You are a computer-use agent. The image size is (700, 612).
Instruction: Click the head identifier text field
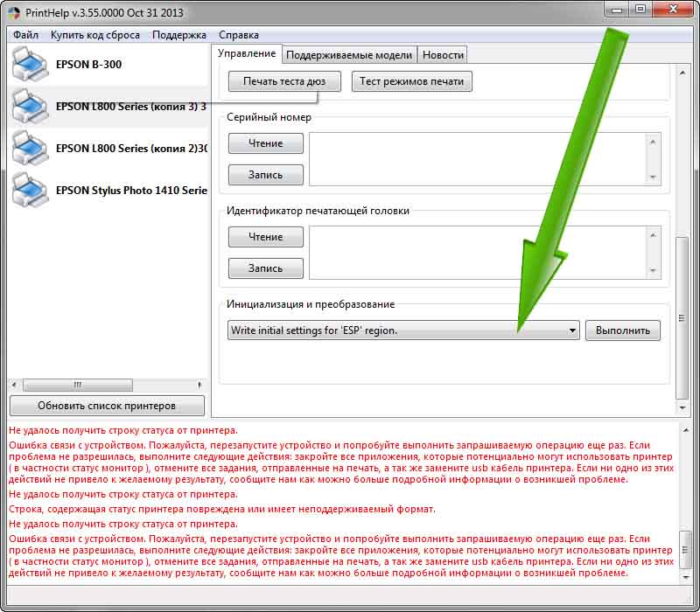485,253
